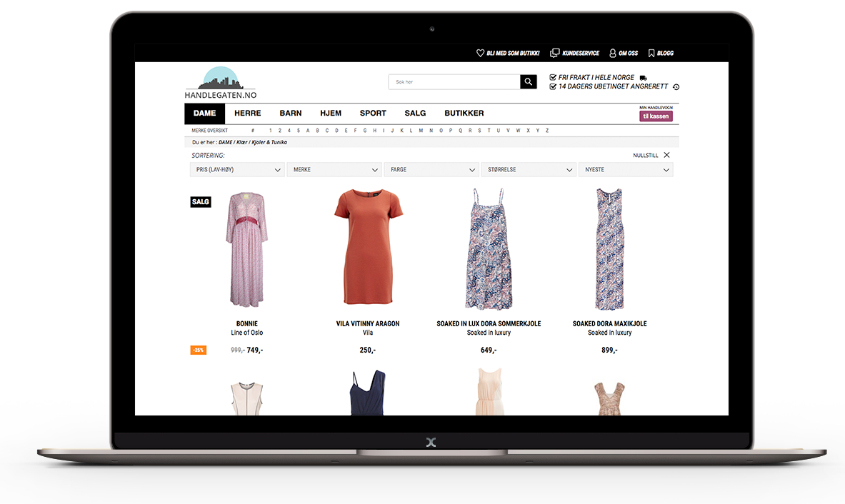The image size is (845, 504).
Task: Open the NYESTE sort dropdown
Action: (626, 170)
